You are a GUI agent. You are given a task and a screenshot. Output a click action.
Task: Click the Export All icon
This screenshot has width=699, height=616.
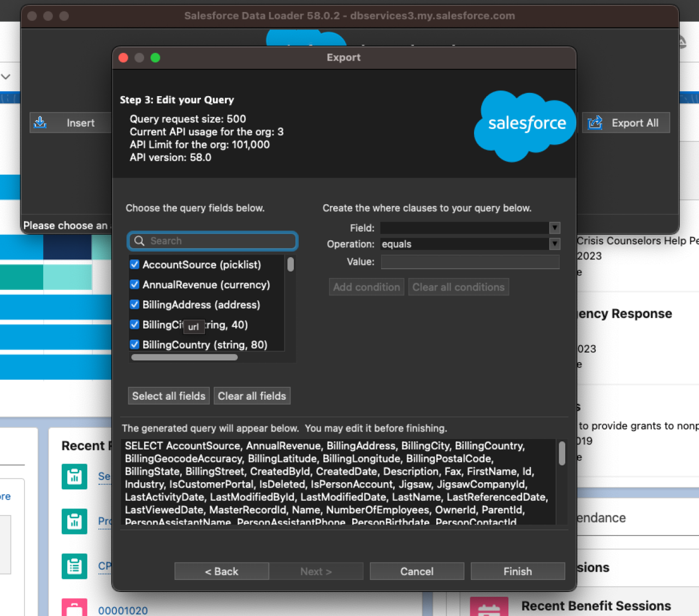coord(595,122)
